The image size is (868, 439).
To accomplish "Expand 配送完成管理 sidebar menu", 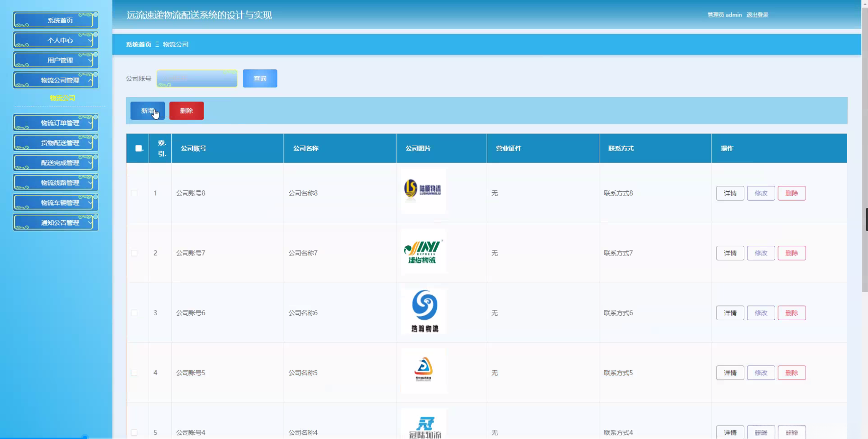I will (x=56, y=163).
